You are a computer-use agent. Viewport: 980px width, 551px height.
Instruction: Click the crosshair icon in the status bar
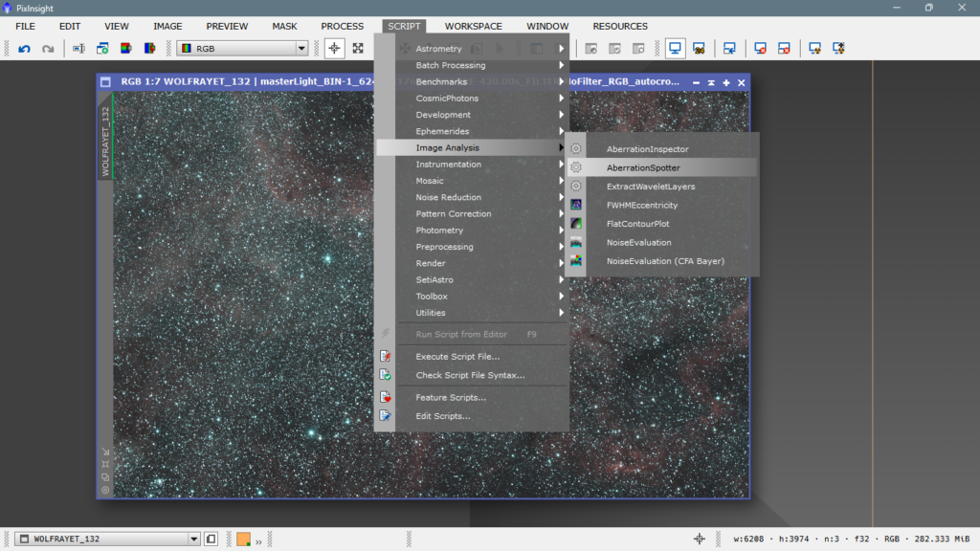[700, 539]
